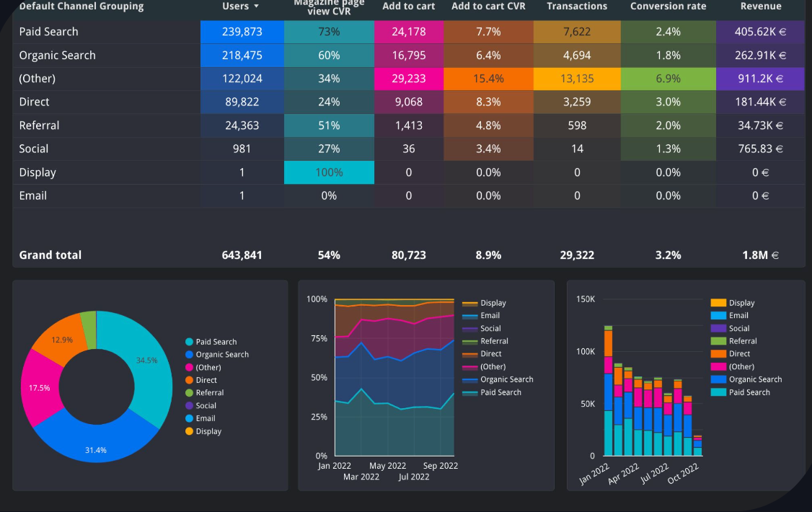Toggle Paid Search in donut chart legend

click(211, 342)
